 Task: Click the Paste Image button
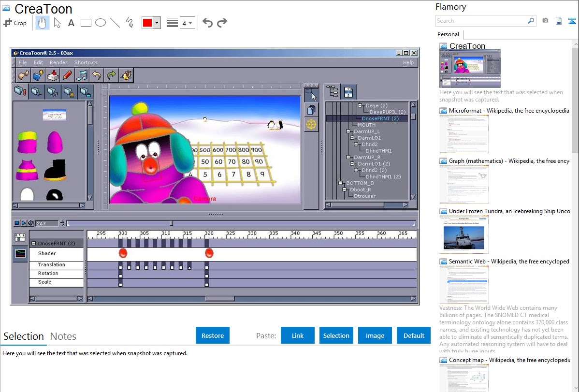click(375, 335)
